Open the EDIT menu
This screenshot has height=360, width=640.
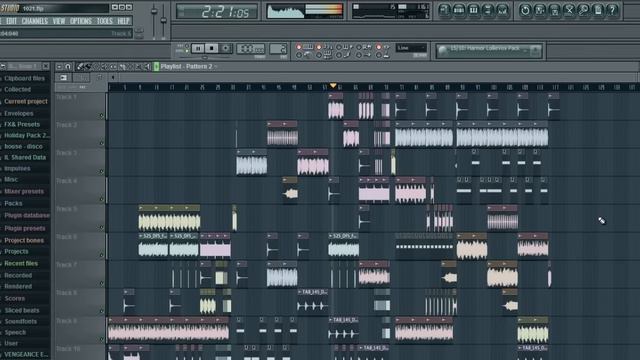(x=11, y=21)
